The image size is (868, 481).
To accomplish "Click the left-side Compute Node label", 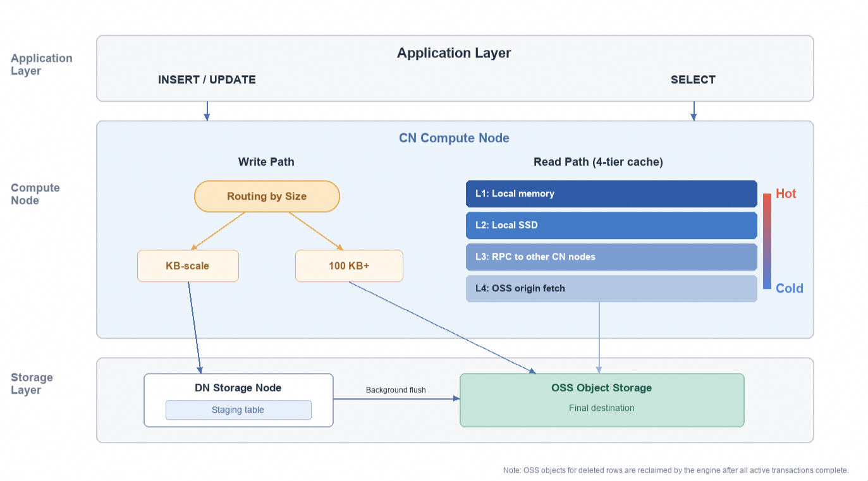I will (35, 194).
